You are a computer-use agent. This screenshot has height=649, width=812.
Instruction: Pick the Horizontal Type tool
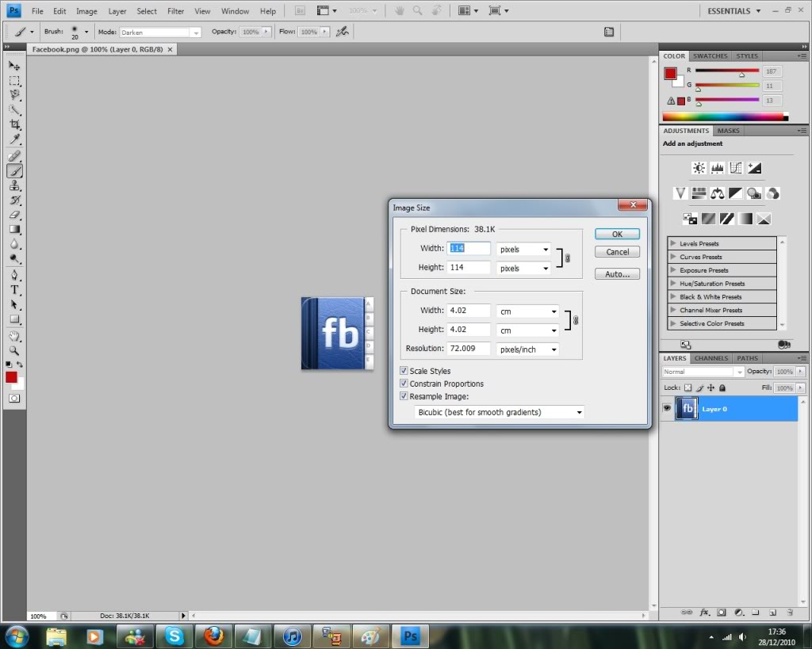pos(15,290)
